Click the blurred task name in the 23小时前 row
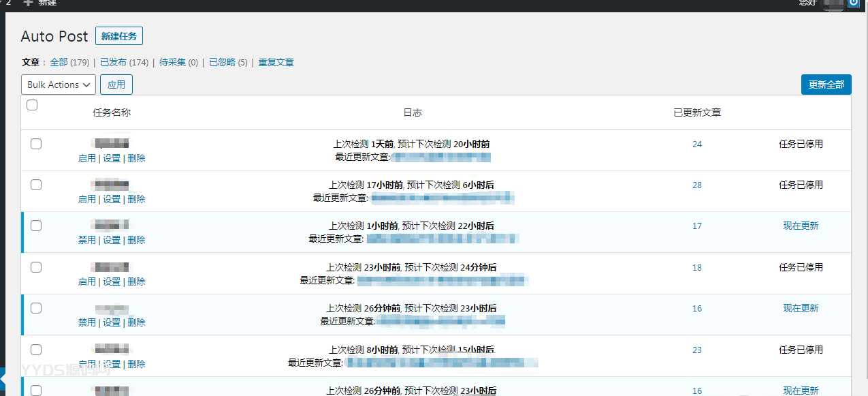Viewport: 868px width, 396px height. pyautogui.click(x=111, y=266)
